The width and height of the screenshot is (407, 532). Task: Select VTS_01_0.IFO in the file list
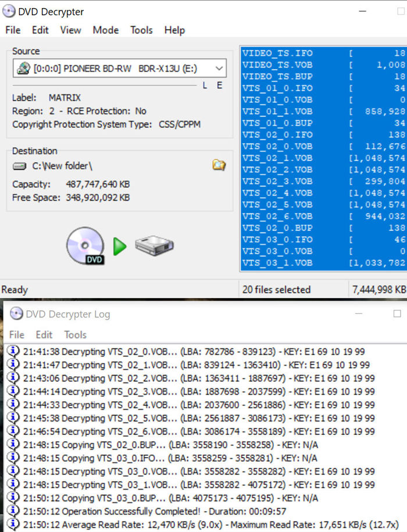(x=324, y=88)
